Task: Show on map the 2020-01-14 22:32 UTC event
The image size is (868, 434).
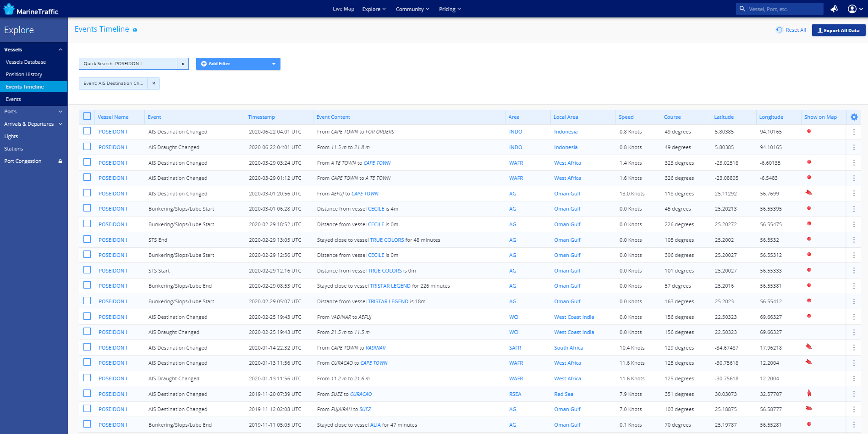Action: [x=809, y=347]
